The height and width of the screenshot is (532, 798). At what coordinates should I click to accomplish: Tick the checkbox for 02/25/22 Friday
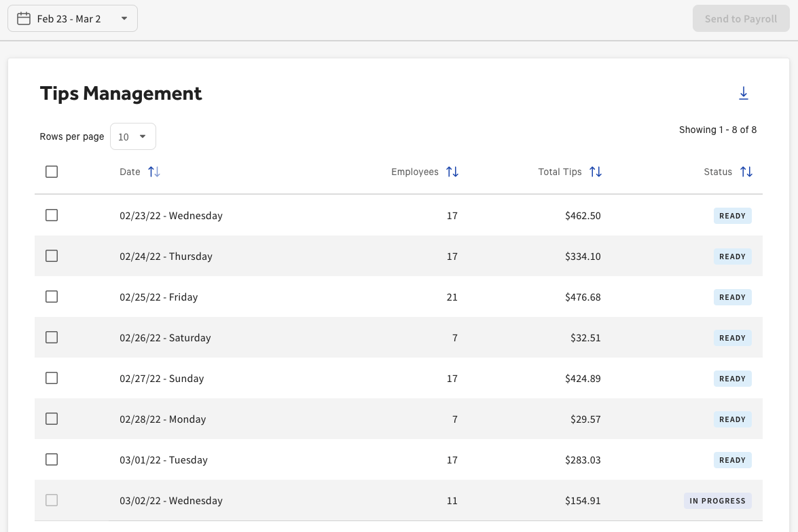(x=52, y=297)
